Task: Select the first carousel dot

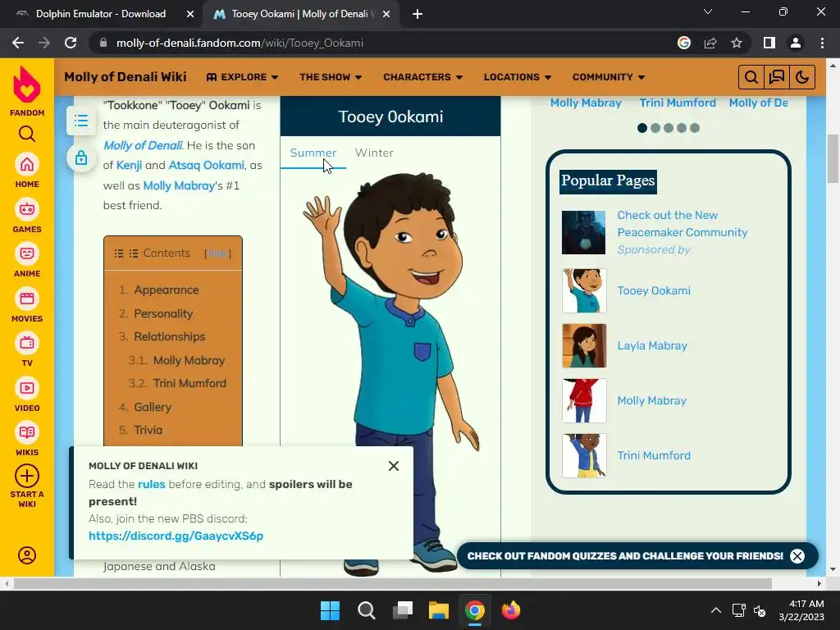Action: pyautogui.click(x=641, y=128)
